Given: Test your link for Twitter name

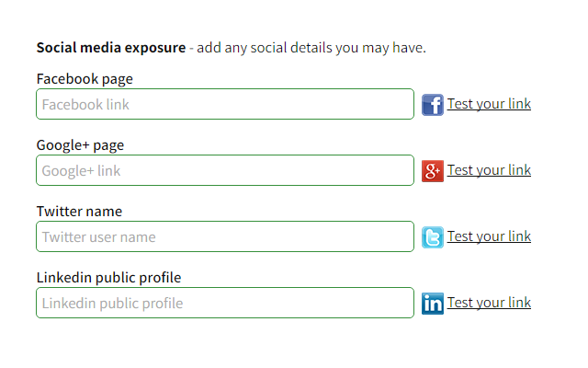Looking at the screenshot, I should [489, 236].
